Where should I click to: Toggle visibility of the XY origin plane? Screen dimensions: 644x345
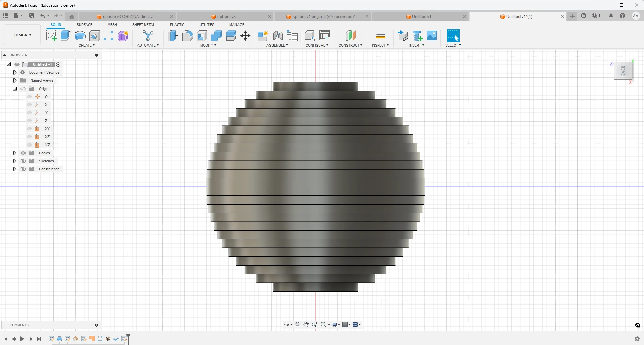click(x=29, y=129)
